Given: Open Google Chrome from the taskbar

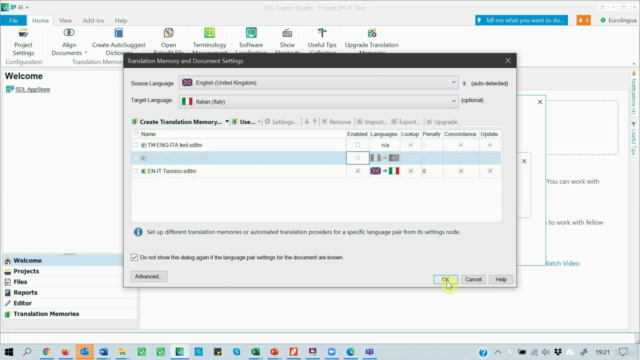Looking at the screenshot, I should click(46, 351).
